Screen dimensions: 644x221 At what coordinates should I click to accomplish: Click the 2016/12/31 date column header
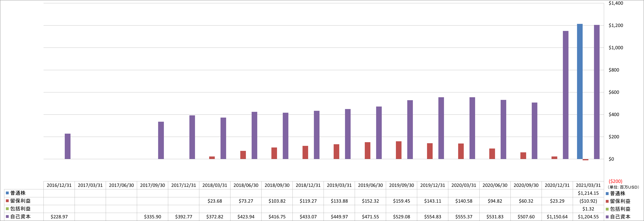(59, 185)
